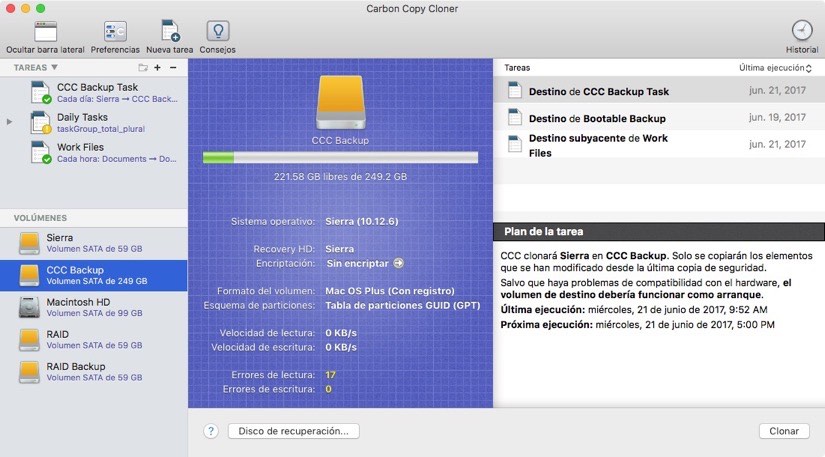Select the Work Files task
This screenshot has height=457, width=825.
pos(94,152)
